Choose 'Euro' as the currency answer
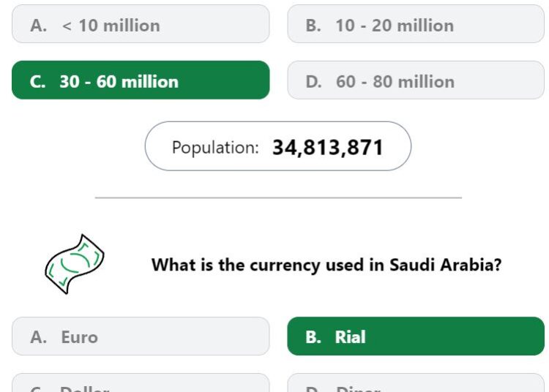The image size is (549, 392). tap(141, 336)
